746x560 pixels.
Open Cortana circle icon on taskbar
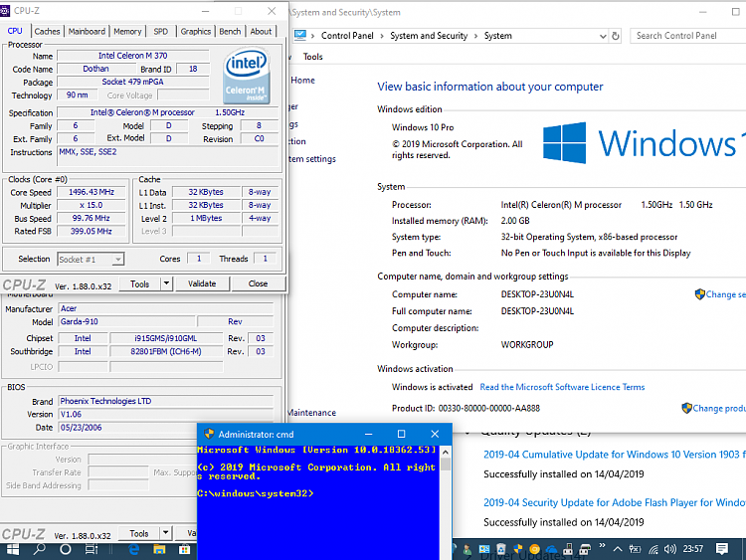pos(66,549)
